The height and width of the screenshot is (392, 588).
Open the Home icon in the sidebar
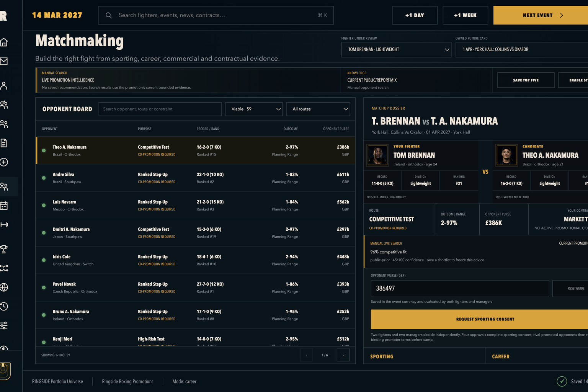pyautogui.click(x=4, y=42)
